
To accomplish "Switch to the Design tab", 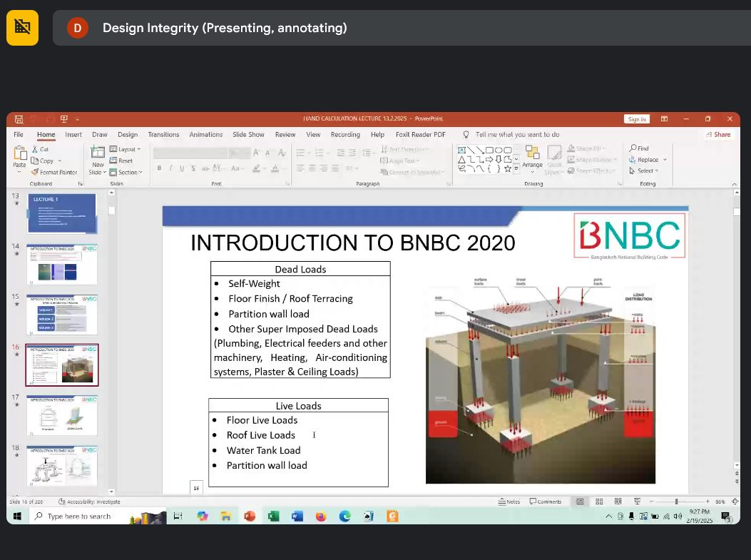I will coord(128,135).
